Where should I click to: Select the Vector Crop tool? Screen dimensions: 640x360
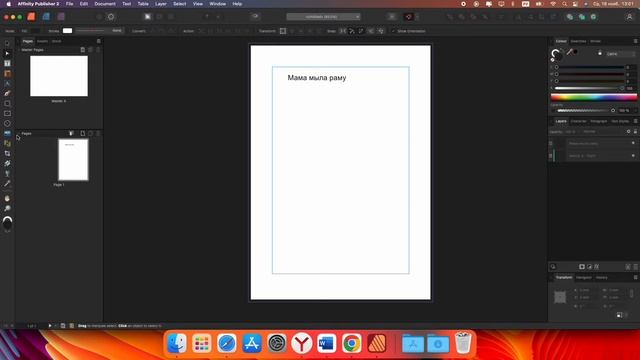[7, 153]
